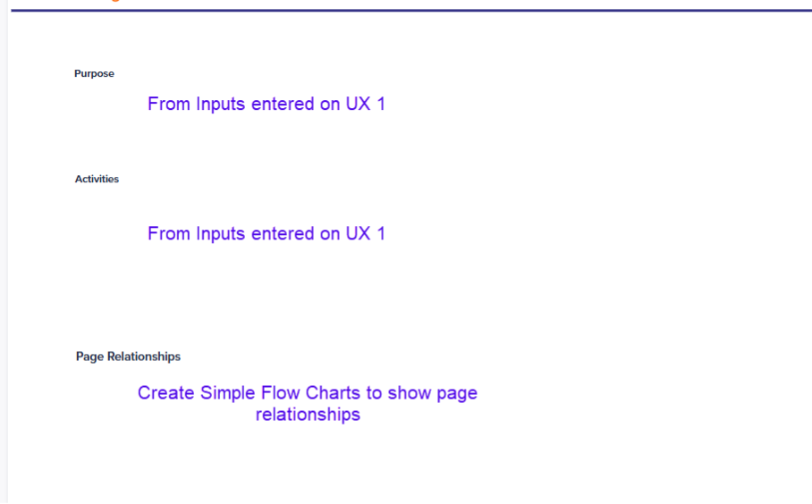
Task: Select the purple text under Purpose
Action: point(266,104)
